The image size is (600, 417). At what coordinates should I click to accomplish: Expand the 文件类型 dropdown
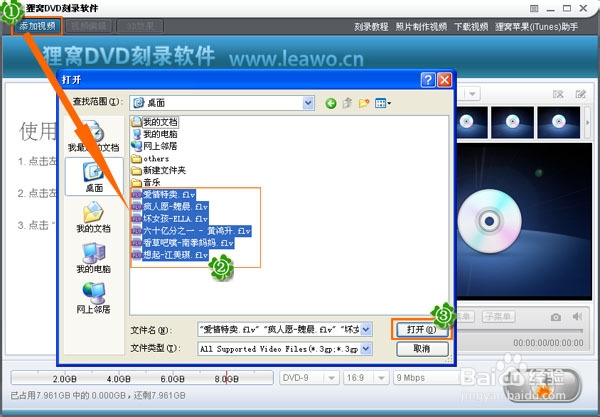[366, 349]
